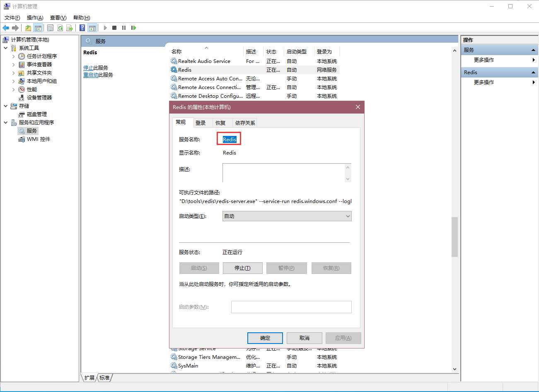The width and height of the screenshot is (539, 392).
Task: Click the Stop service square icon
Action: click(x=114, y=28)
